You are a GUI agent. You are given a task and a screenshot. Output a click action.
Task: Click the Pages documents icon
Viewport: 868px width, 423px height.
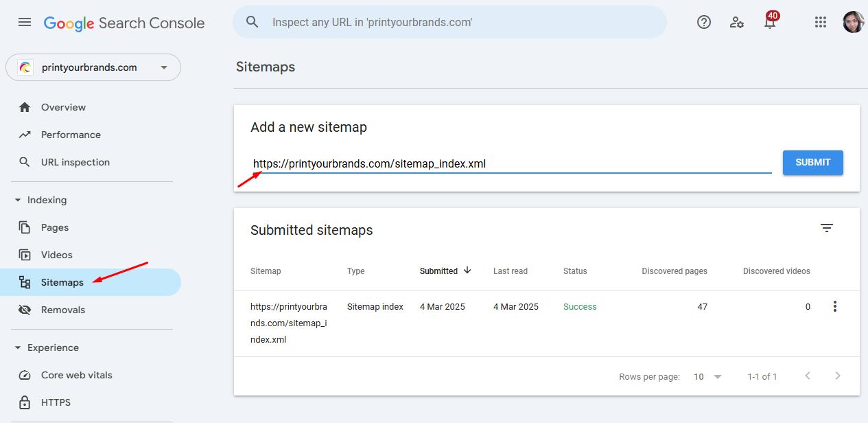tap(25, 227)
